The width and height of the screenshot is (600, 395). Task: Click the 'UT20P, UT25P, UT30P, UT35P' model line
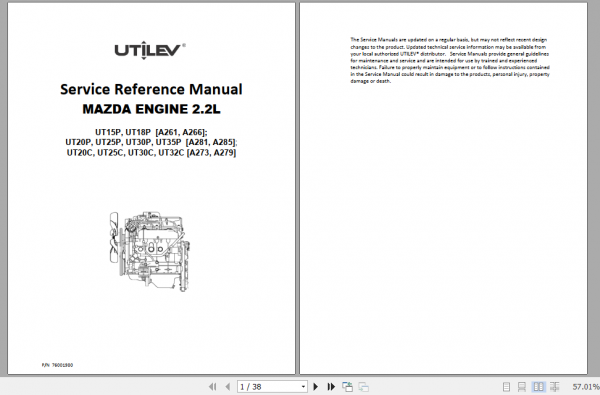pos(151,142)
